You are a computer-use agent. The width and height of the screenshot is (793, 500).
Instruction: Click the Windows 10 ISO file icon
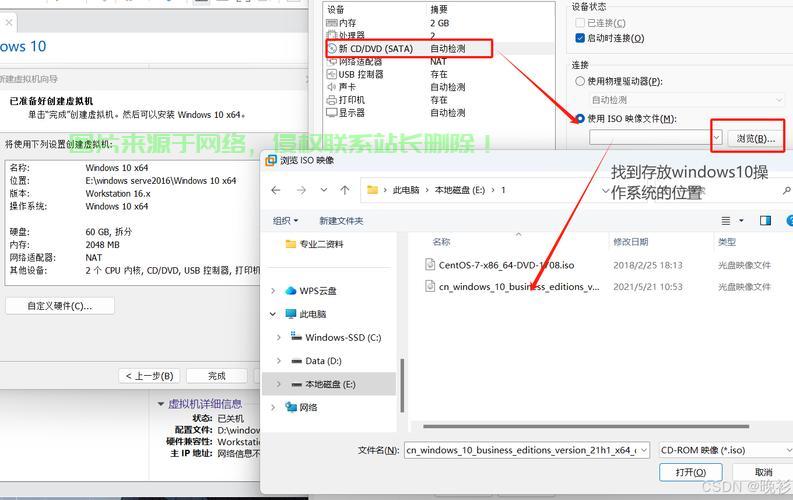[430, 286]
